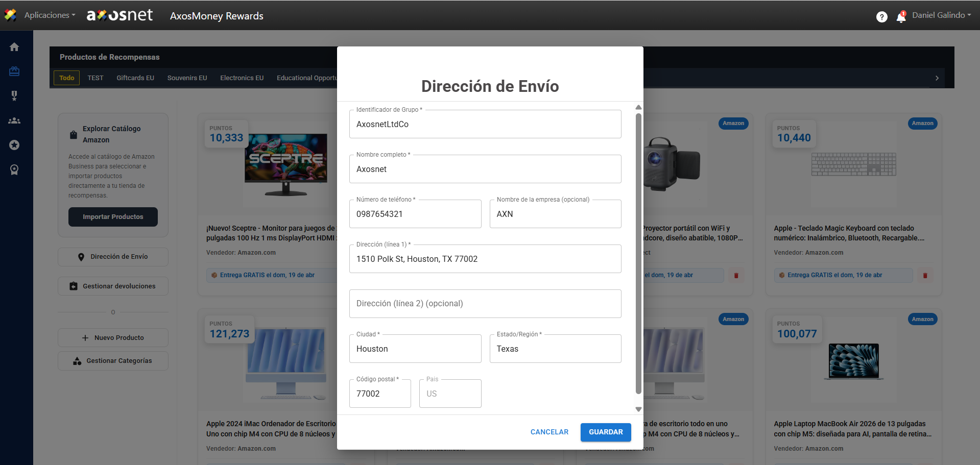Click CANCELAR to dismiss the dialog
Screen dimensions: 980x465
click(x=549, y=432)
